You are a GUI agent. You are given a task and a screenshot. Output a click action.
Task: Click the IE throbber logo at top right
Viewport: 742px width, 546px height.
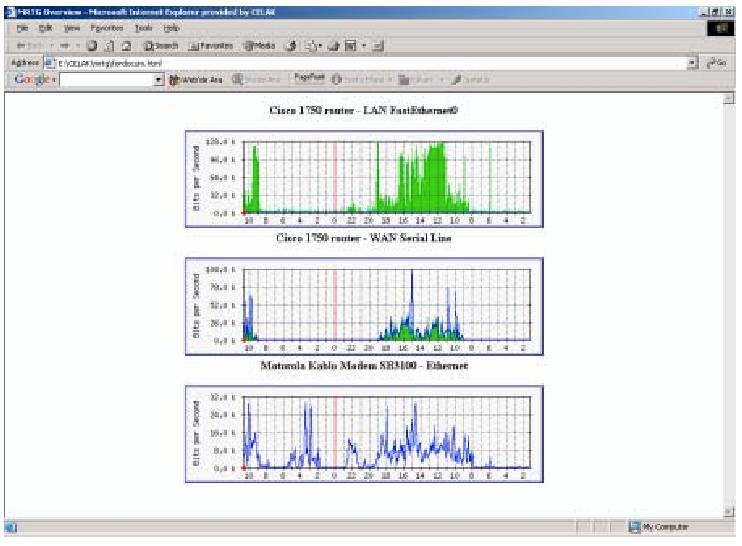pos(721,28)
